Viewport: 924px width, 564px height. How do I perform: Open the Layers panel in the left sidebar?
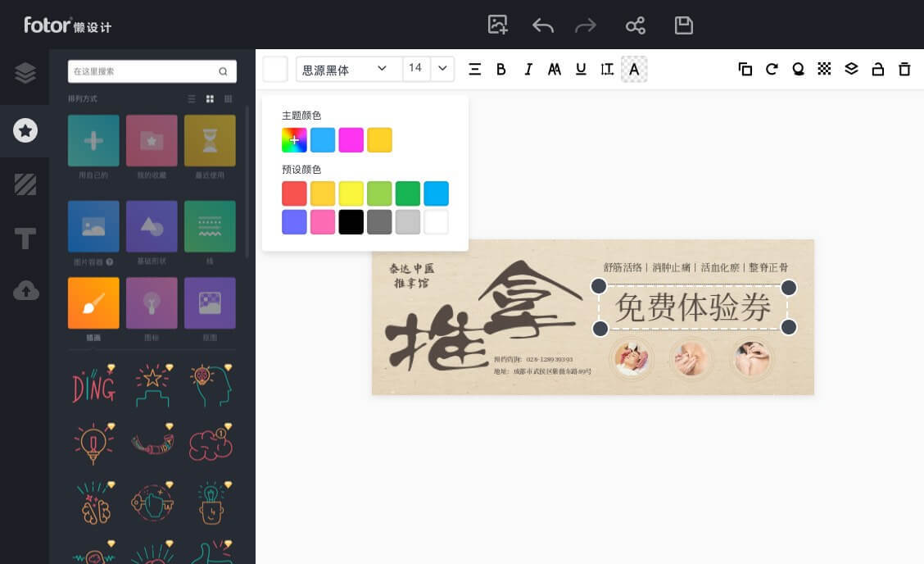click(x=25, y=73)
